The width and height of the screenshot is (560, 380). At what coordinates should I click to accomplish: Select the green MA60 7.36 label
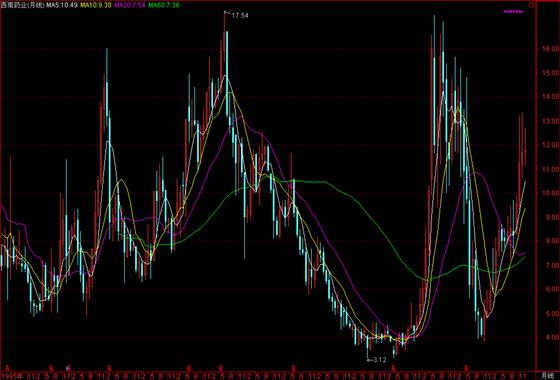click(x=164, y=5)
